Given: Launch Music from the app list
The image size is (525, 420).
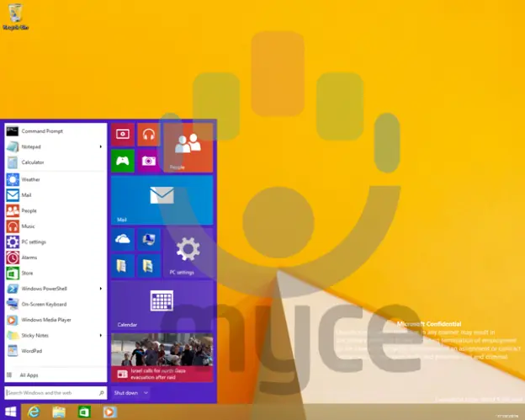Looking at the screenshot, I should coord(56,226).
